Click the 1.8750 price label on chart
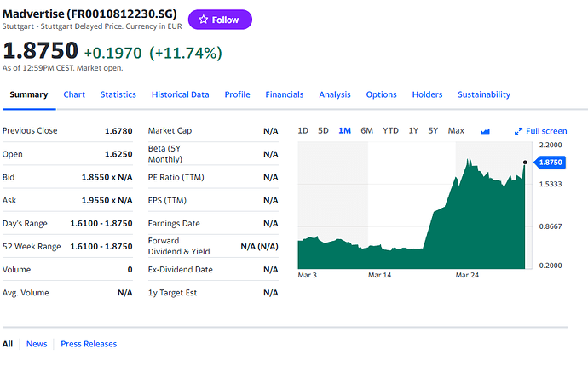This screenshot has width=588, height=366. [550, 163]
